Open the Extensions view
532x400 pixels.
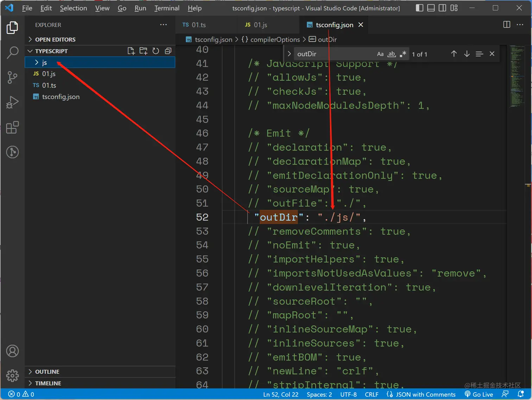coord(12,127)
